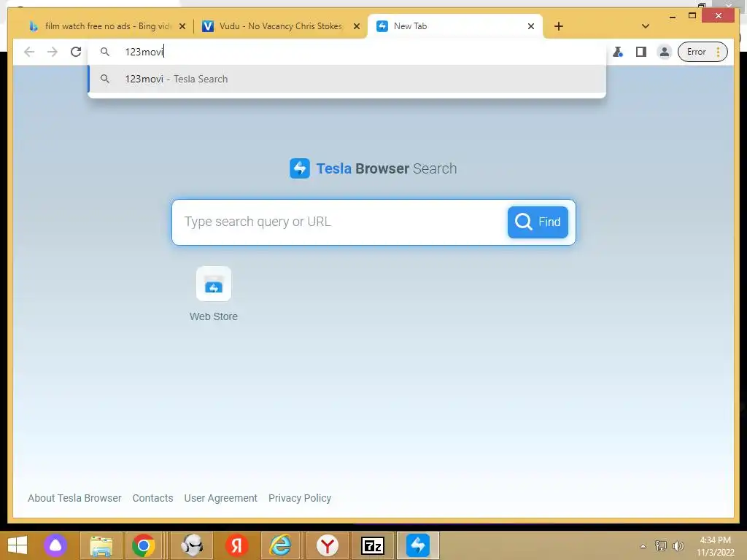This screenshot has width=747, height=560.
Task: Open the Windows Start menu
Action: [x=18, y=545]
